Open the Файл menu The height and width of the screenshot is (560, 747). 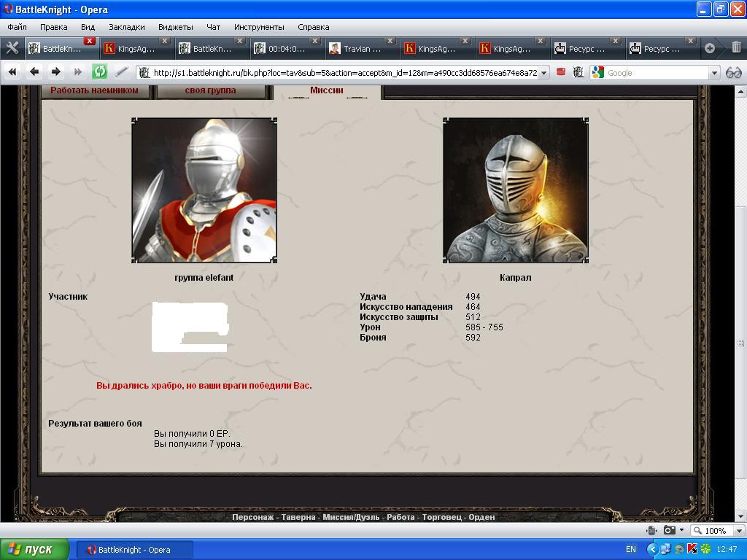pos(18,27)
